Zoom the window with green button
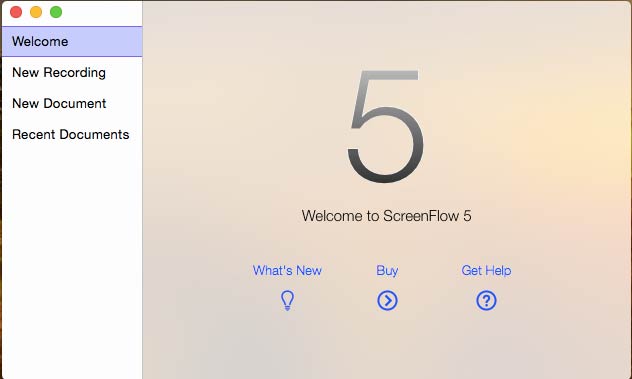Viewport: 632px width, 379px height. pyautogui.click(x=56, y=12)
